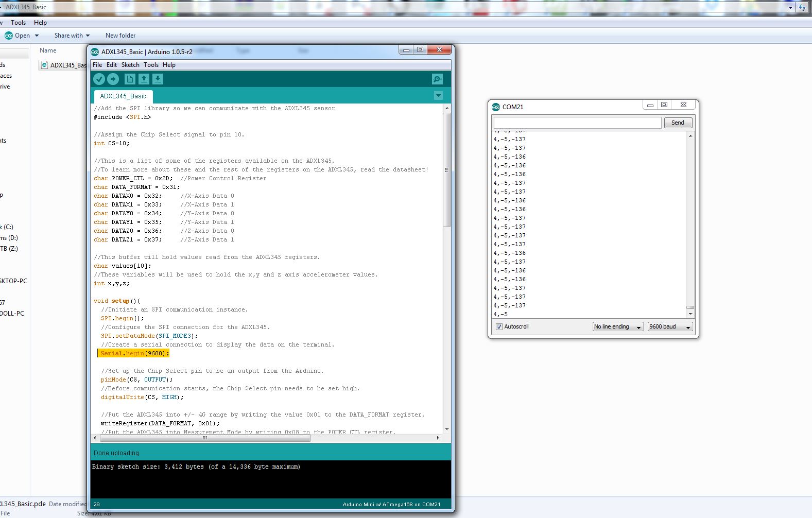The width and height of the screenshot is (812, 518).
Task: Click the Upload arrow icon
Action: [113, 79]
